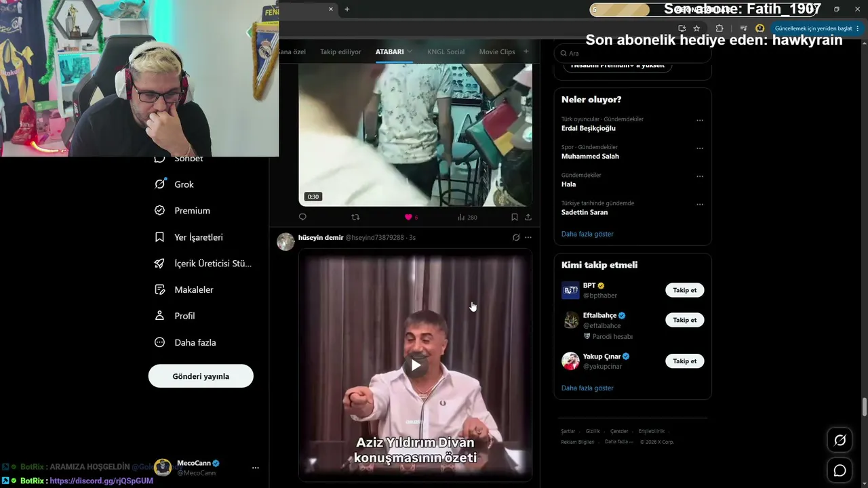Switch to the Takip ediliyor tab
Image resolution: width=868 pixels, height=488 pixels.
tap(340, 52)
